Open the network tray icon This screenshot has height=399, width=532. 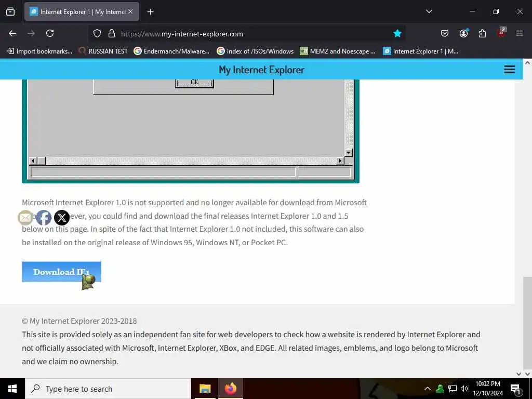click(x=453, y=389)
